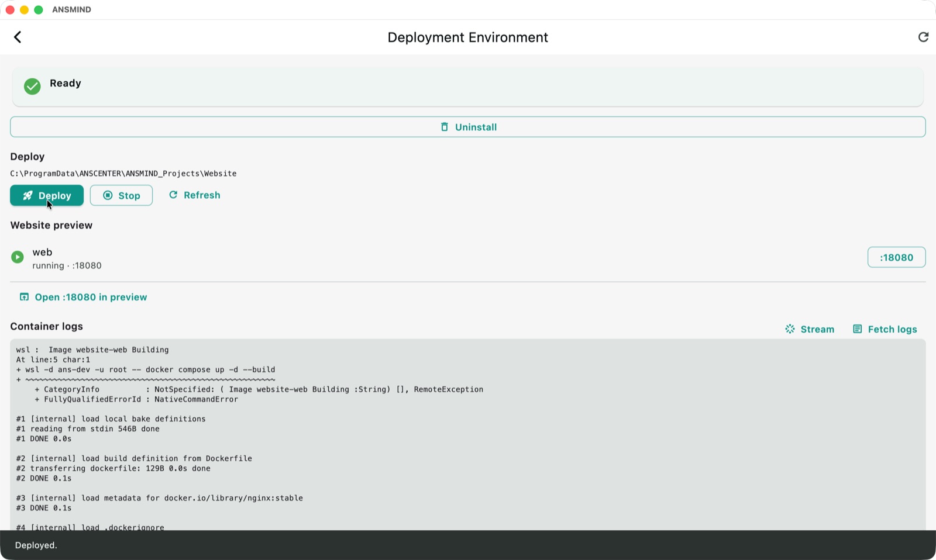The height and width of the screenshot is (560, 936).
Task: Click the 'Deployment Environment' page title
Action: coord(468,37)
